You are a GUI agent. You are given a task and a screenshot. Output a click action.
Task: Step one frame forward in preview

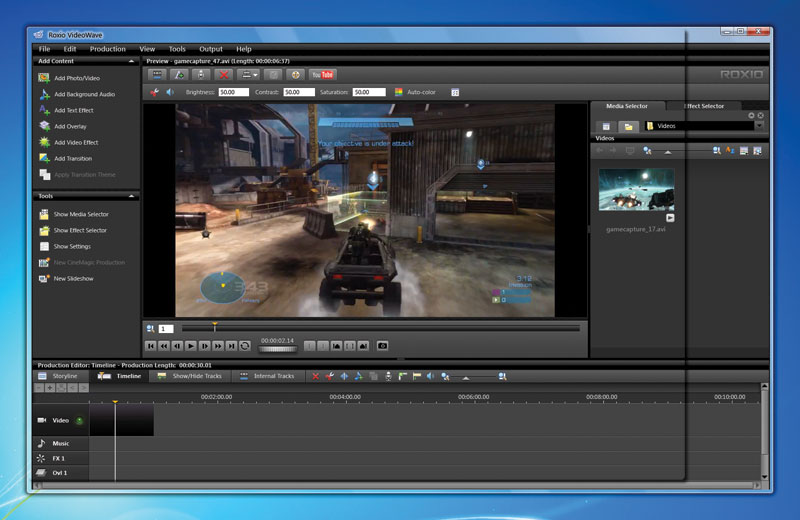tap(205, 346)
